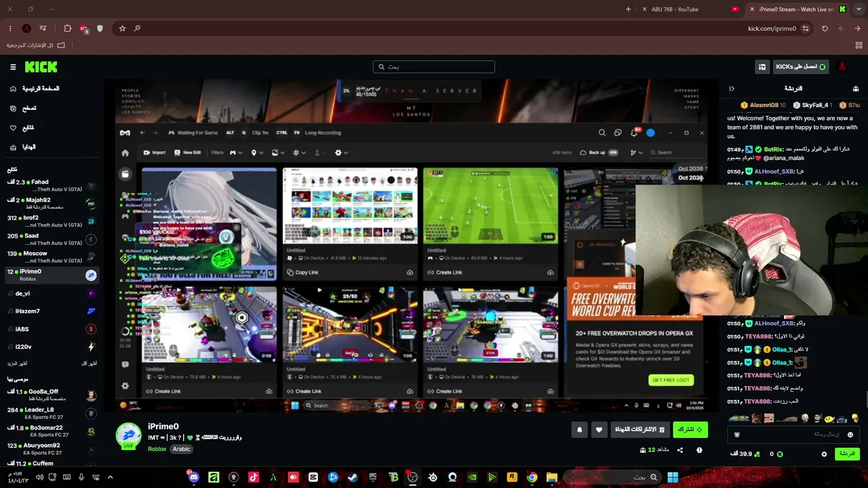
Task: Open Steam from the taskbar
Action: [x=353, y=477]
